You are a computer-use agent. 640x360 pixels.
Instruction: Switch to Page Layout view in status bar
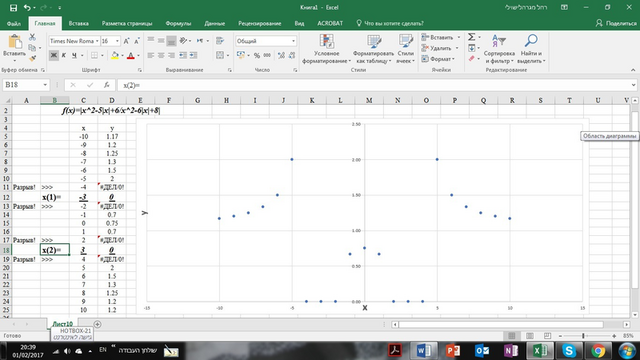(530, 336)
